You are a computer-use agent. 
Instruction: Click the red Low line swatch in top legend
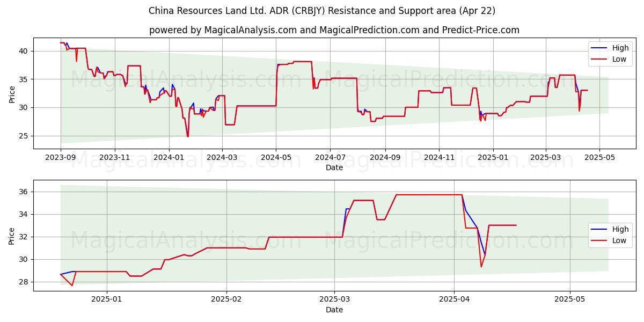[599, 60]
